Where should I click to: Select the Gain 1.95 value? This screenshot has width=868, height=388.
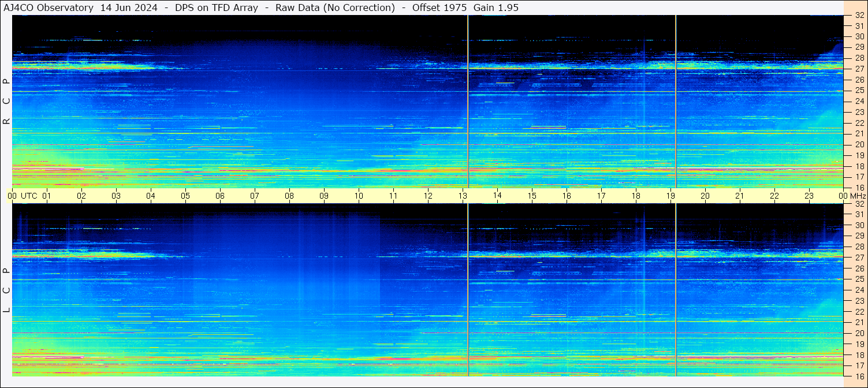click(x=496, y=8)
